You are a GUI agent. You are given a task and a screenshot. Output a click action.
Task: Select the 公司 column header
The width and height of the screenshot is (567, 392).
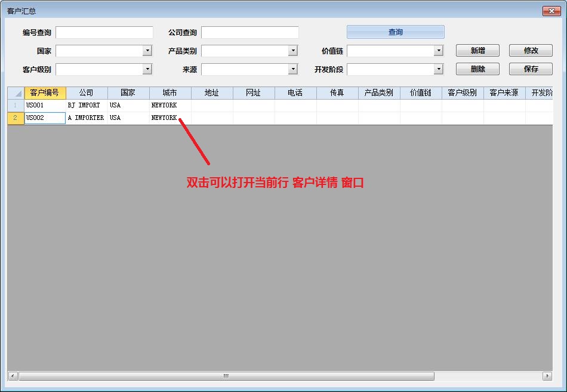click(87, 93)
